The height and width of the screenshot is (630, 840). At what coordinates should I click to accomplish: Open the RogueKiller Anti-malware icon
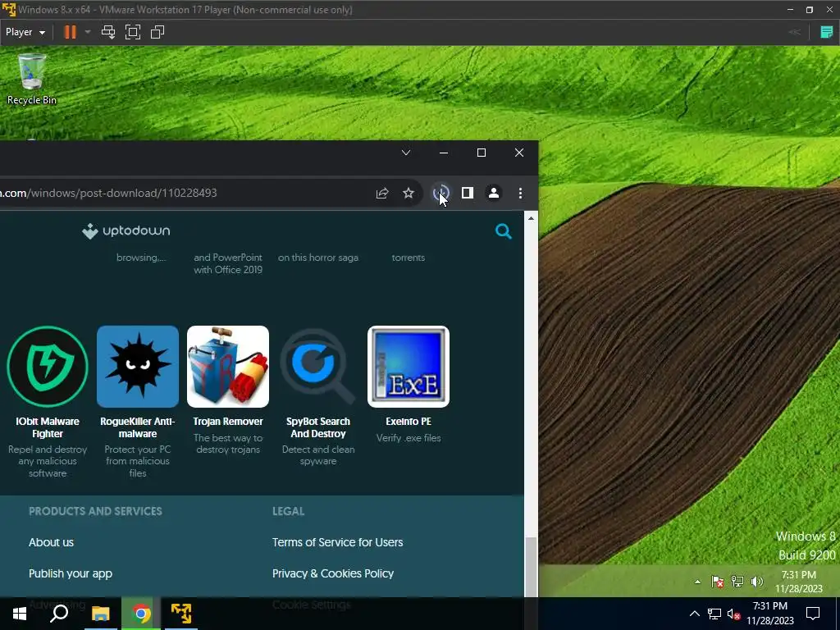coord(138,367)
